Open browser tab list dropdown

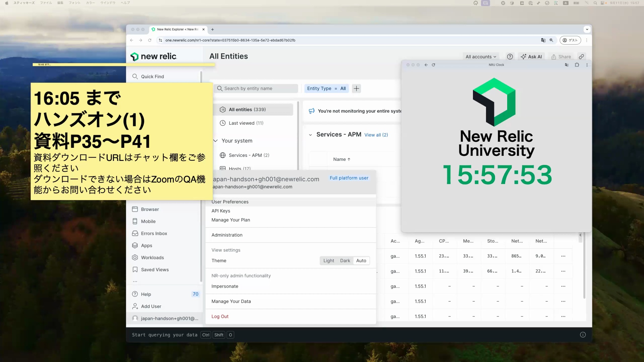pos(587,29)
